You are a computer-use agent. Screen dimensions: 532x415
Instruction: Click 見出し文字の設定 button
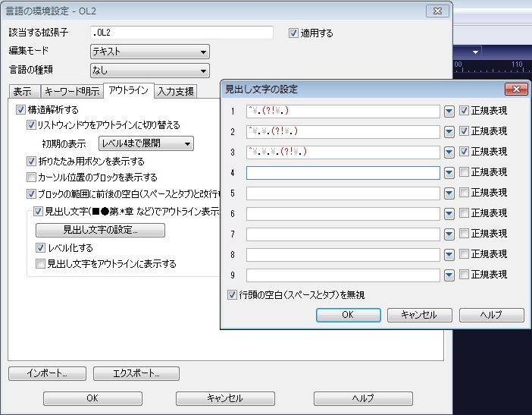(100, 230)
